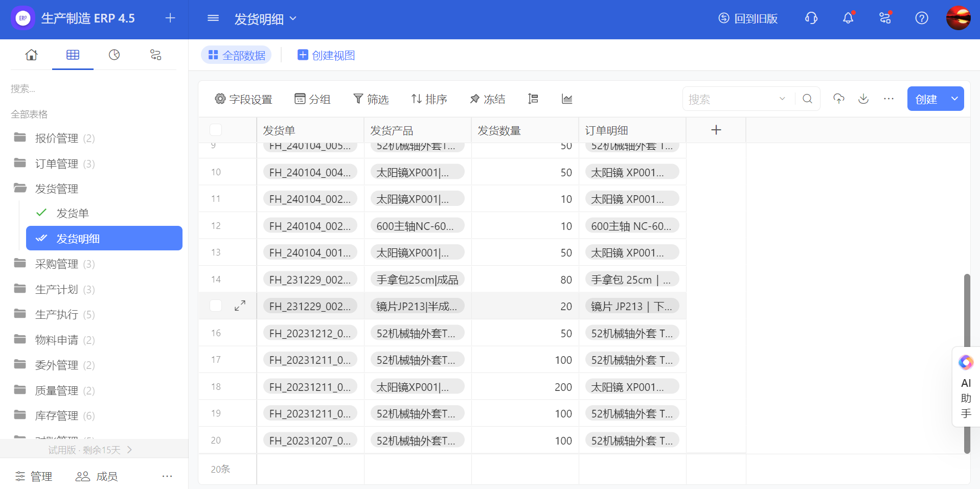The image size is (980, 489).
Task: Go to home icon in sidebar
Action: coord(31,55)
